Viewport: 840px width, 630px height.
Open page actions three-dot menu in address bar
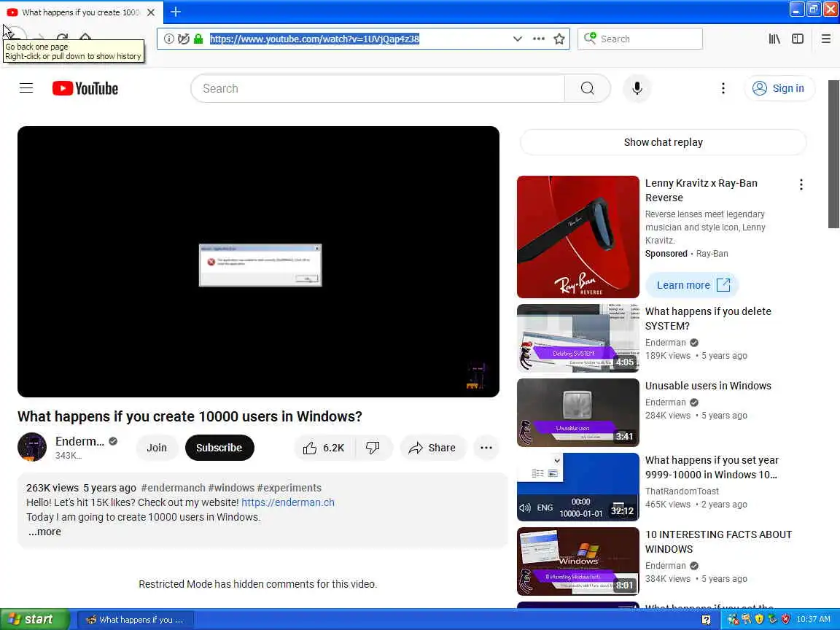tap(538, 39)
